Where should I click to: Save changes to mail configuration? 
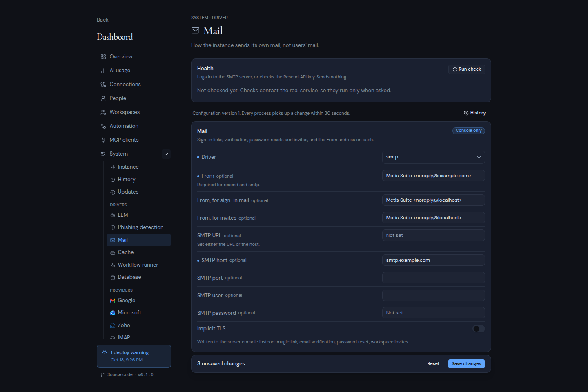pos(466,364)
